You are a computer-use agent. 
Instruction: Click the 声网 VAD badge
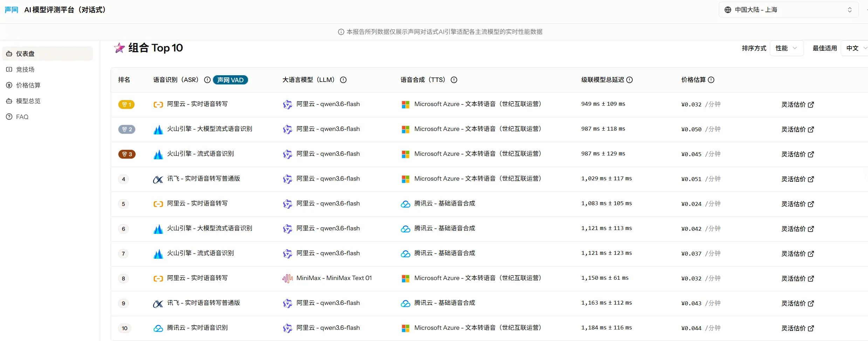[230, 80]
